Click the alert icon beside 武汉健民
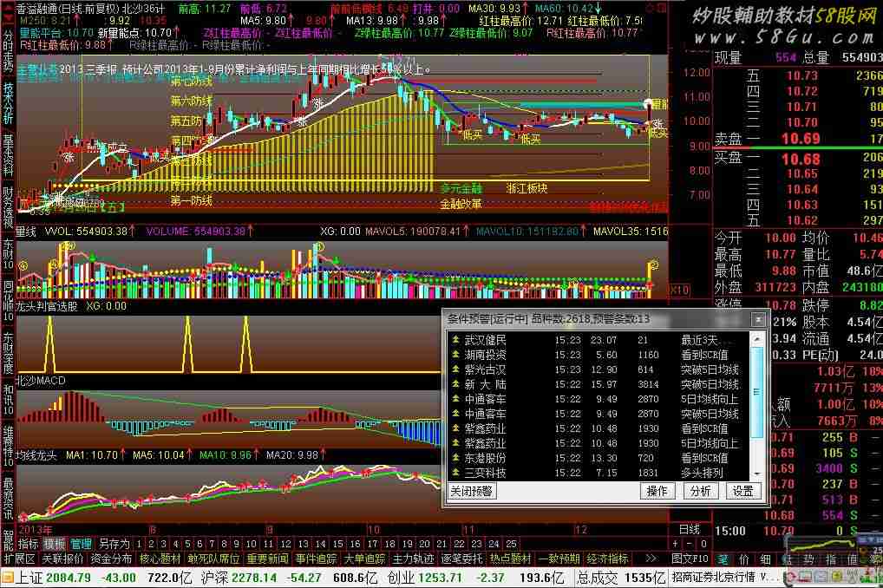The height and width of the screenshot is (588, 883). pos(455,340)
